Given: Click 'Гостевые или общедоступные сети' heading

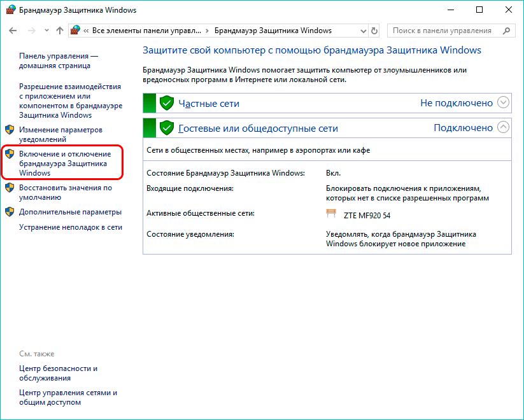Looking at the screenshot, I should [258, 129].
